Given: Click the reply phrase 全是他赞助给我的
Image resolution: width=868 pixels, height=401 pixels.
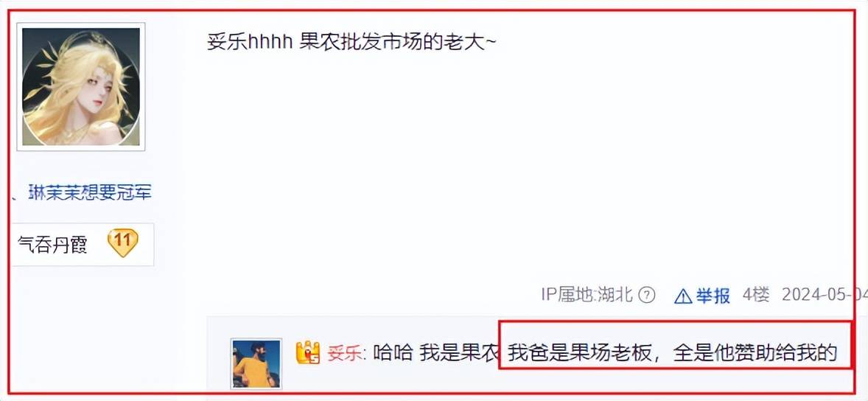Looking at the screenshot, I should tap(755, 353).
